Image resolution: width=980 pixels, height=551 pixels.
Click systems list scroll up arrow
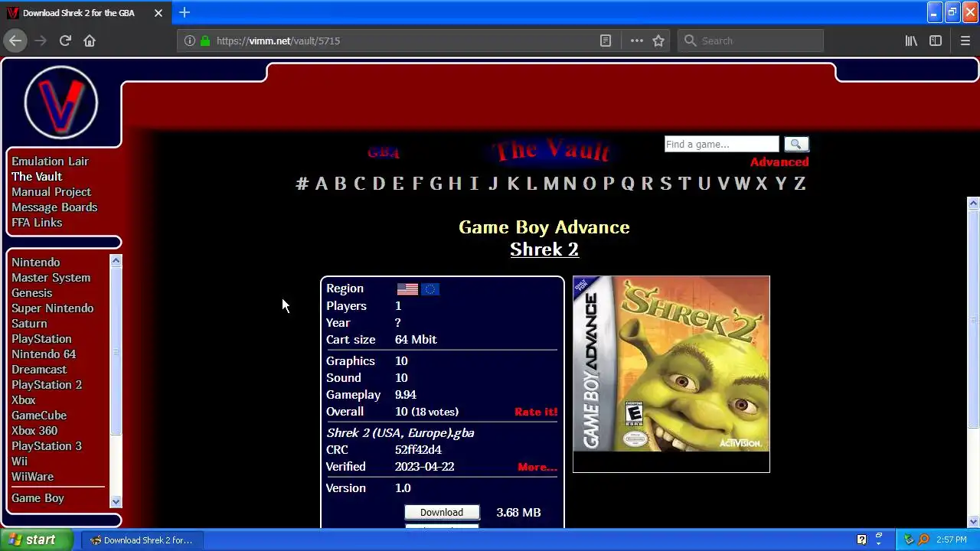(x=116, y=261)
